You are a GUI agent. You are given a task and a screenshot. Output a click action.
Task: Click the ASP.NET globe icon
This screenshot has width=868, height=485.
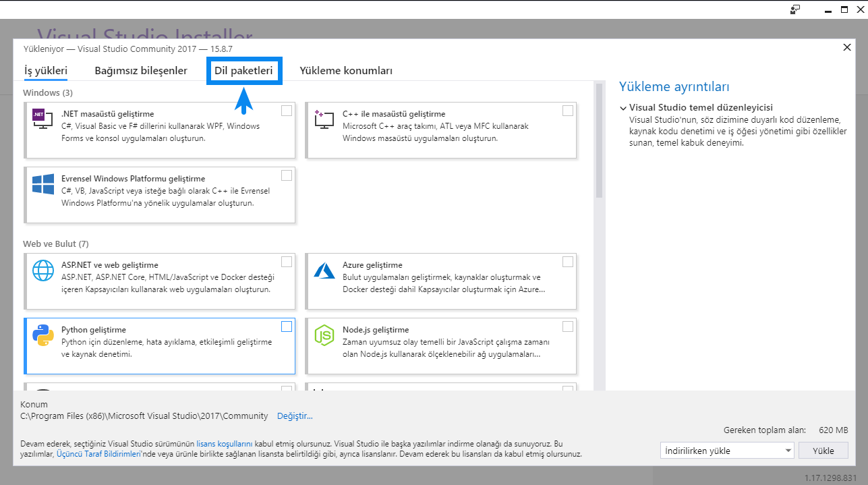click(x=43, y=270)
